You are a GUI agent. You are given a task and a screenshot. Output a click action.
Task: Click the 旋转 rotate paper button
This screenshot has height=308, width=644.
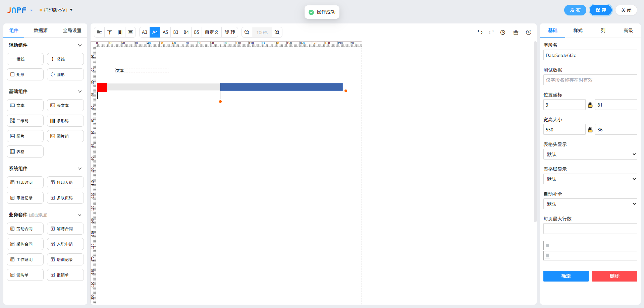point(230,32)
